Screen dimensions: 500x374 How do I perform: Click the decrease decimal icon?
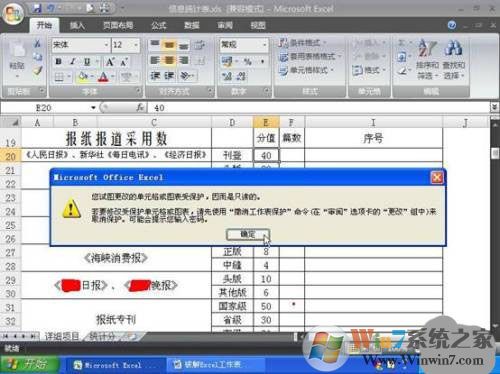(241, 76)
